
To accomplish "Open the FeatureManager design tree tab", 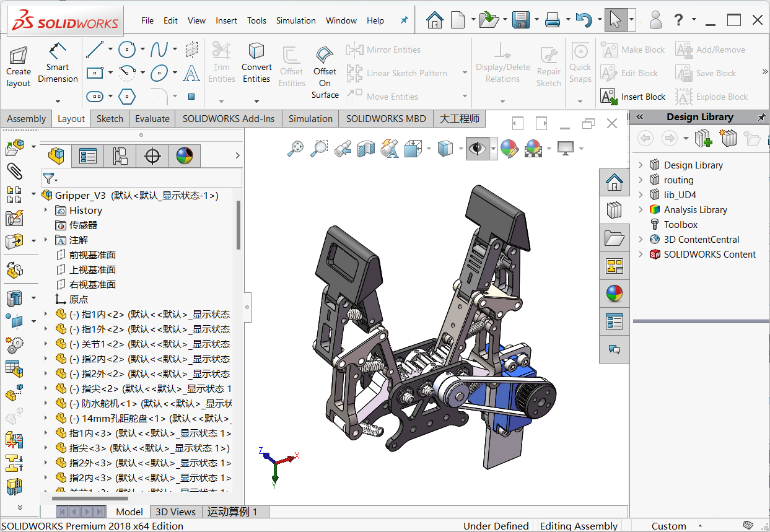I will [x=56, y=155].
